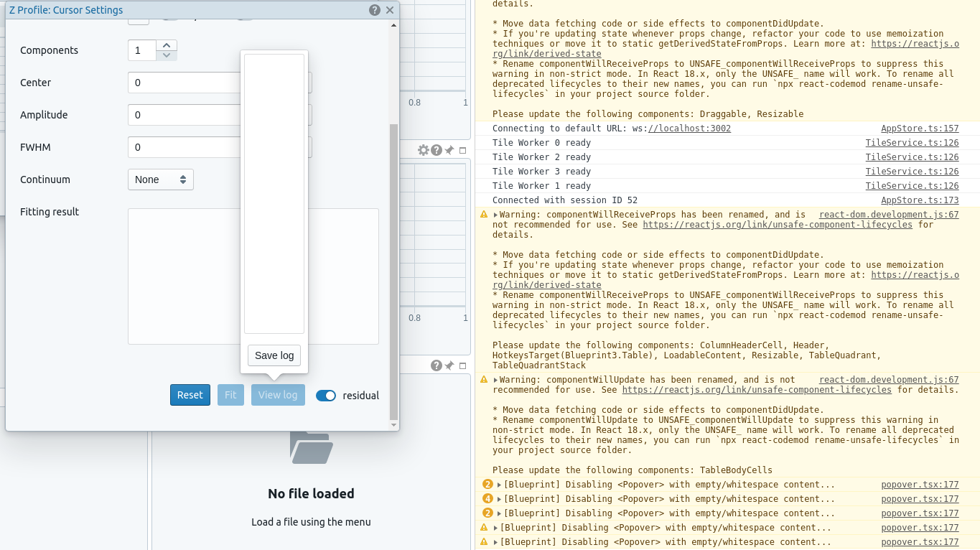Click the warning triangle beside componentWillUpdate message
980x550 pixels.
tap(483, 379)
